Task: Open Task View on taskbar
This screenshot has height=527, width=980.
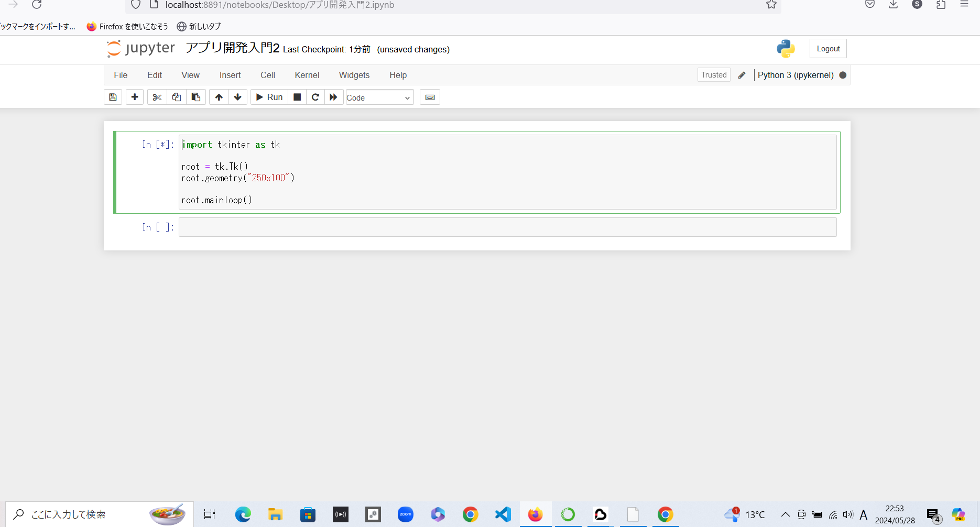Action: (210, 514)
